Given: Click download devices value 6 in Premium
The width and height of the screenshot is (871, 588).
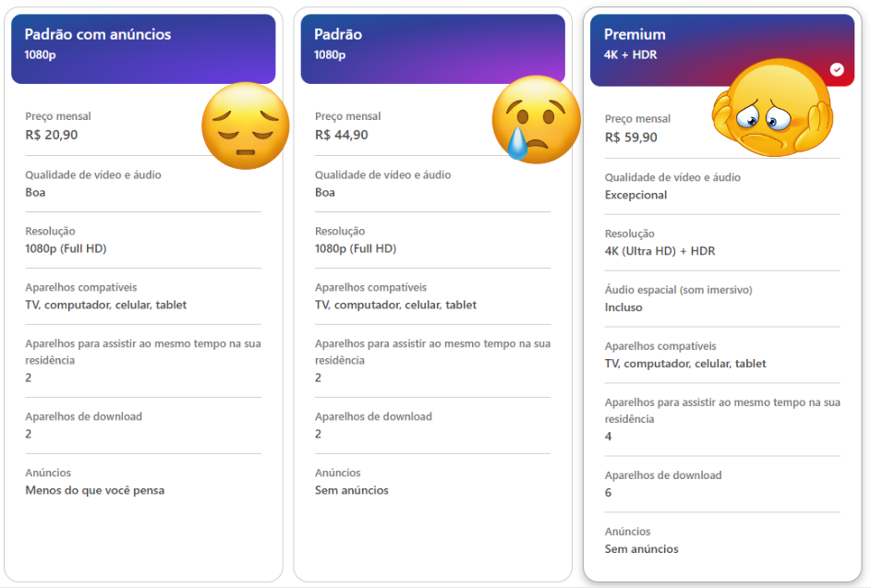Looking at the screenshot, I should click(608, 493).
